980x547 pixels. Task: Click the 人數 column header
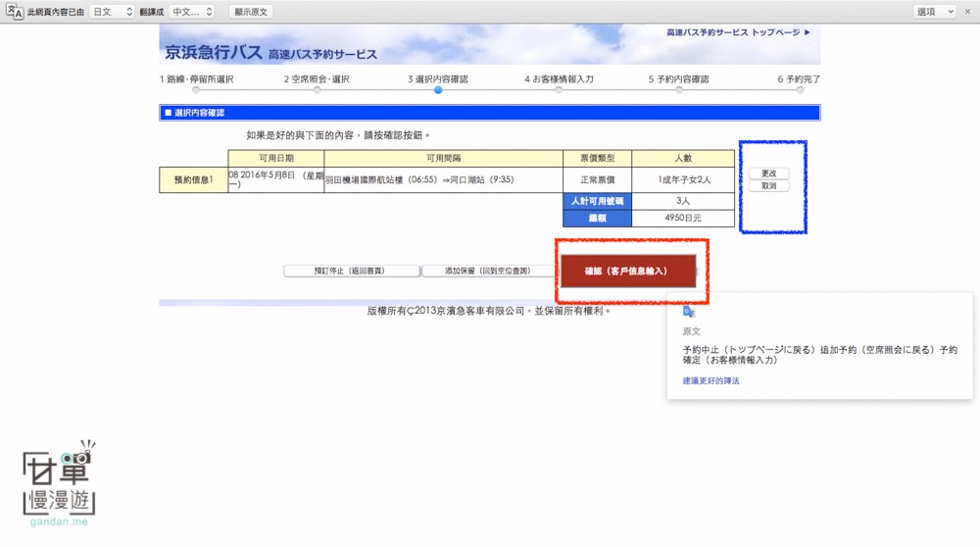pos(683,158)
